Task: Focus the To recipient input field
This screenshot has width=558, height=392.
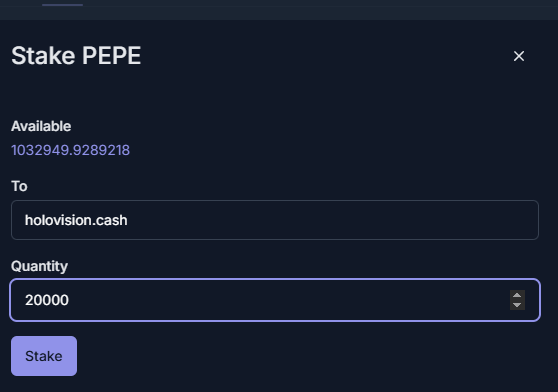Action: point(275,220)
